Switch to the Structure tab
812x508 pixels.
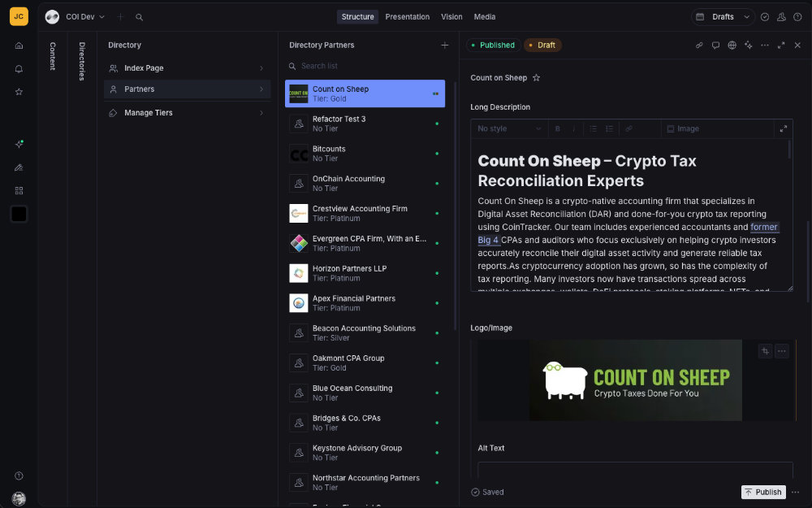[x=357, y=17]
